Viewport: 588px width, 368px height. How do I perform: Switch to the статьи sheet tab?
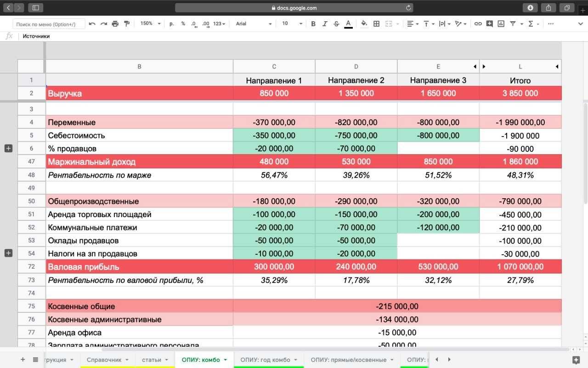(x=155, y=360)
